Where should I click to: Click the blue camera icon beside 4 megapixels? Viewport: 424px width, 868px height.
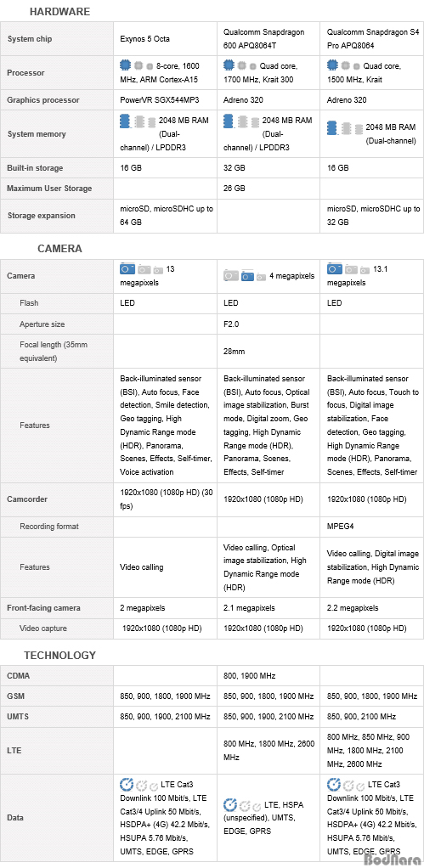click(x=247, y=276)
